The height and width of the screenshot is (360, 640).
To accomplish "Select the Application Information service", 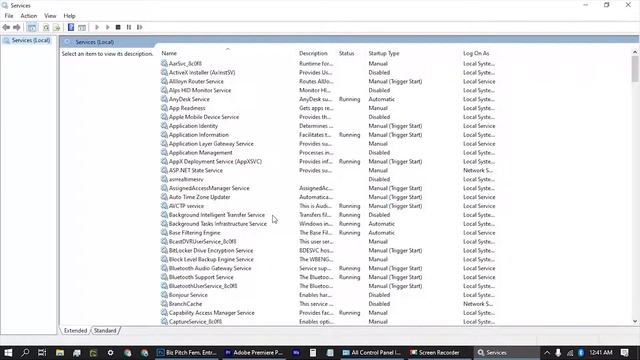I will (x=199, y=135).
